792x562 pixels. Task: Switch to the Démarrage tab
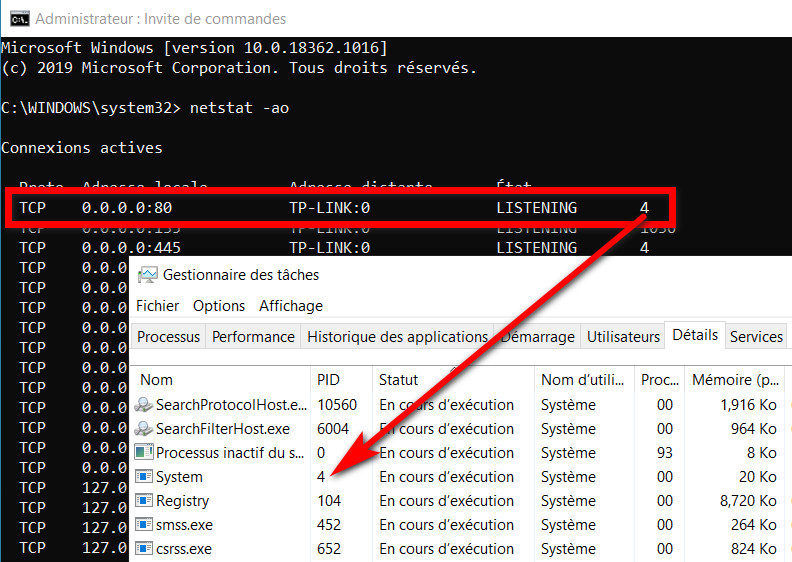(x=537, y=337)
